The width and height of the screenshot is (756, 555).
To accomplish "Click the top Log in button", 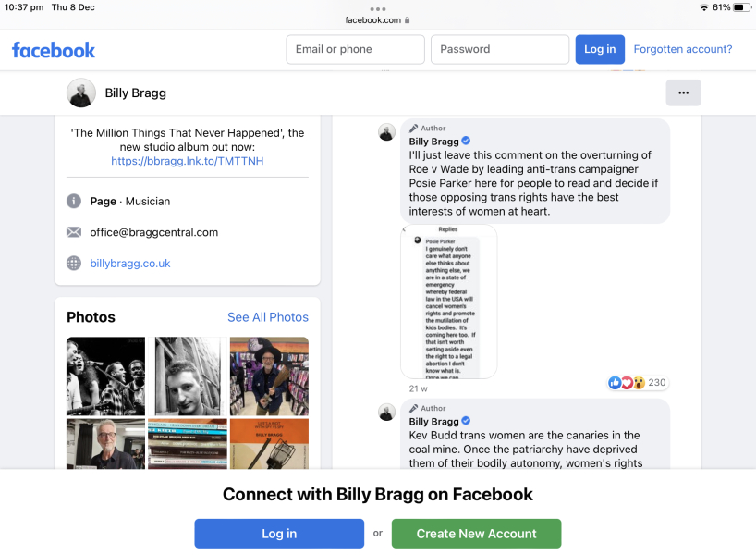I will point(600,49).
